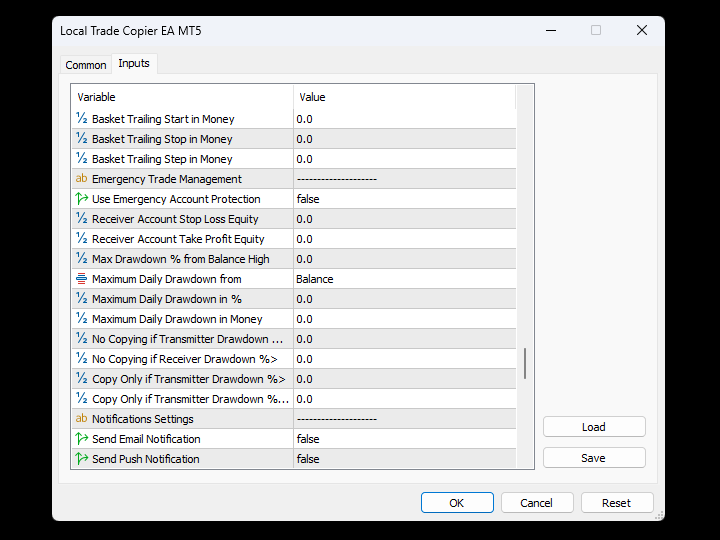Edit the value of Maximum Daily Drawdown in %
Viewport: 720px width, 540px height.
405,299
